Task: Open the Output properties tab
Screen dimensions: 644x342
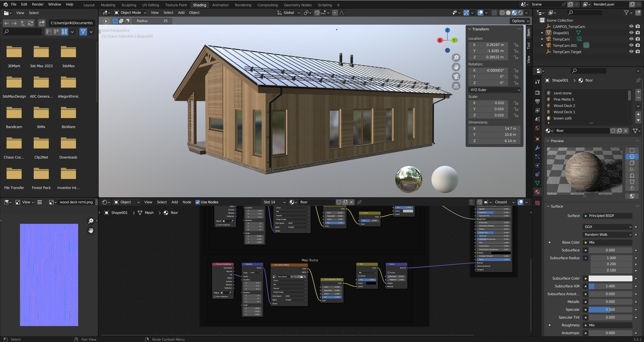Action: coord(537,101)
